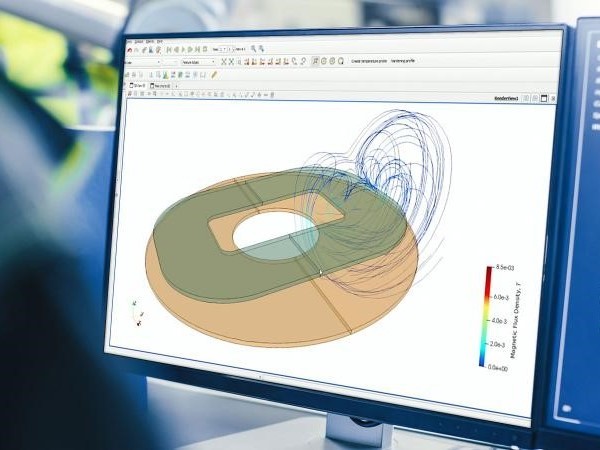The width and height of the screenshot is (600, 450).
Task: Click Hardening profile button
Action: pos(403,60)
